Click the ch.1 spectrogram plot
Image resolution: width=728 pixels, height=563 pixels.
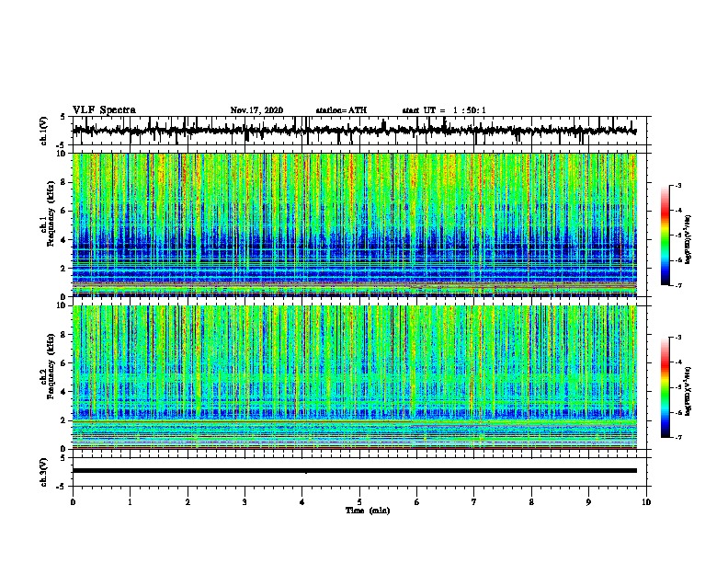pyautogui.click(x=355, y=224)
